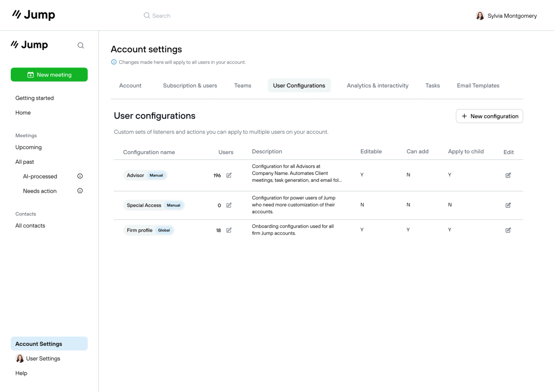This screenshot has width=554, height=392.
Task: Click Sylvia Montgomery's profile picture
Action: click(x=480, y=15)
